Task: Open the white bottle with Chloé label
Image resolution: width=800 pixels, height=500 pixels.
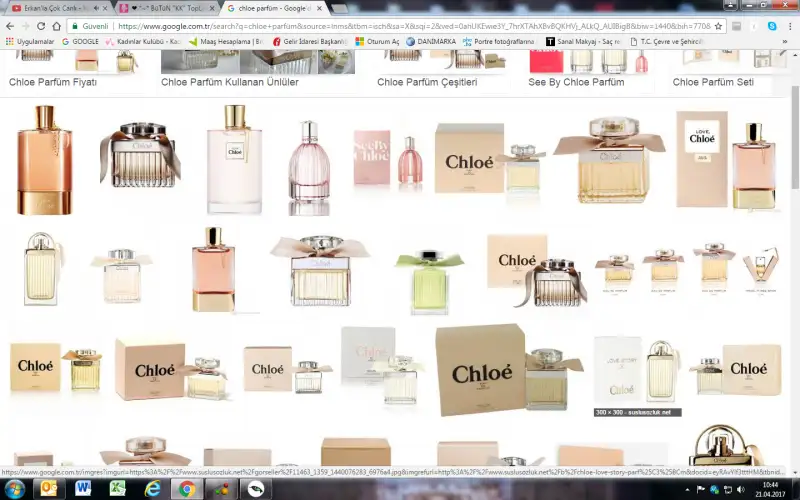Action: [x=234, y=160]
